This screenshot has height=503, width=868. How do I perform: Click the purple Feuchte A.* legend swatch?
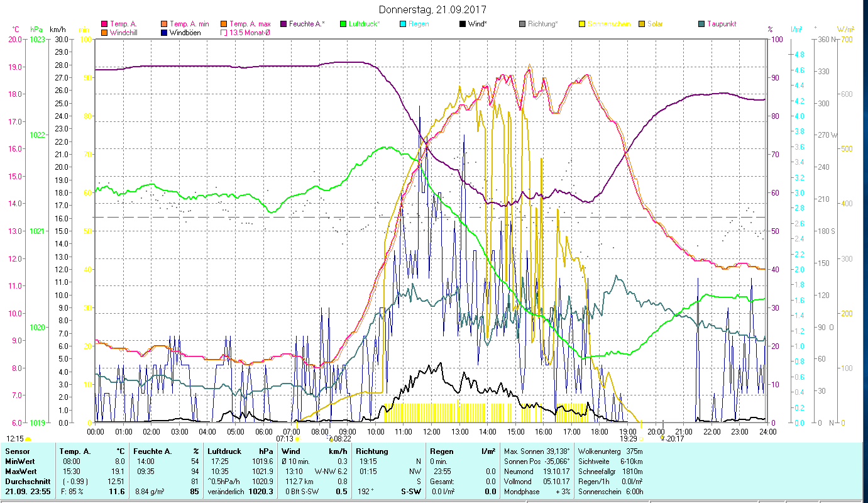(x=283, y=25)
